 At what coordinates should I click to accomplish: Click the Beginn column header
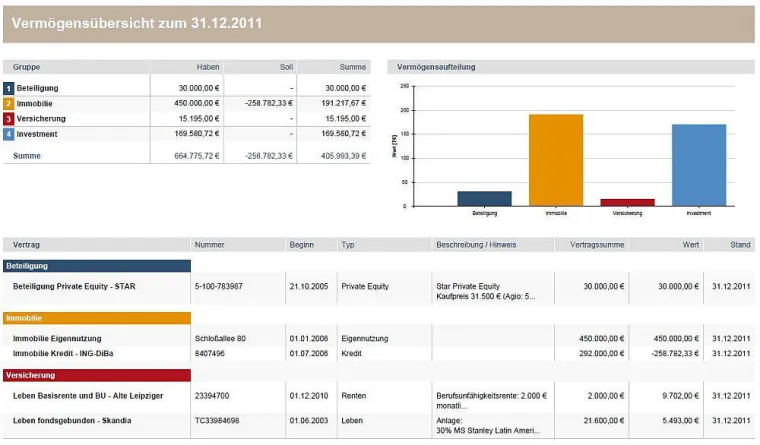click(x=302, y=244)
